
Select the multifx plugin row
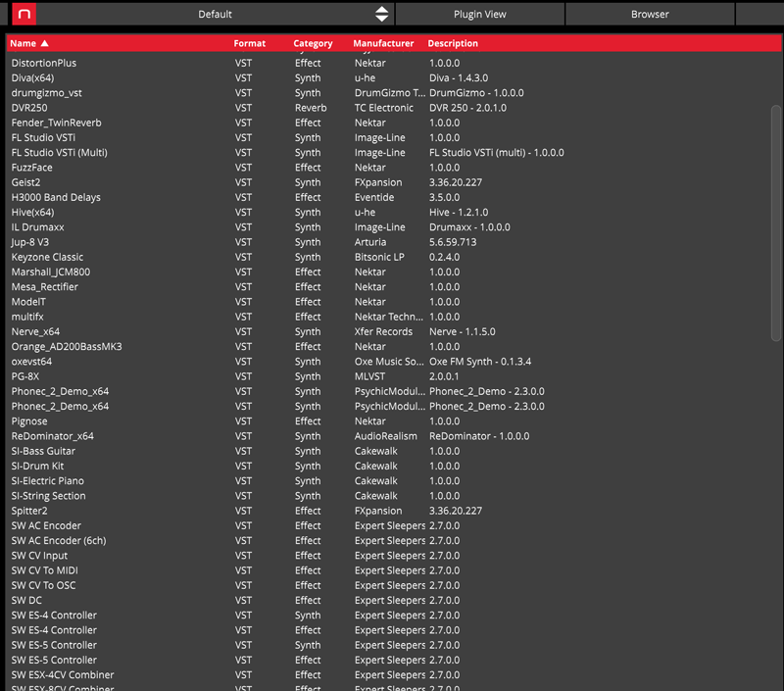394,317
